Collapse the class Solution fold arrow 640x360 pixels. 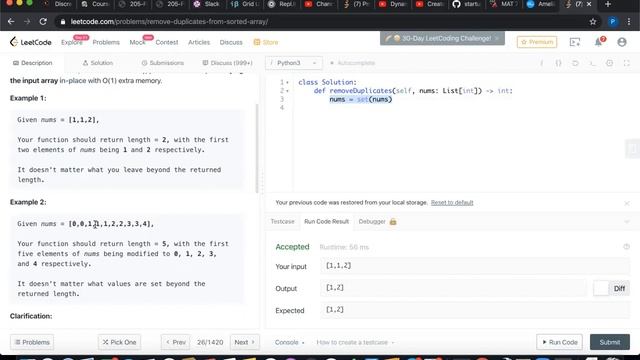[x=287, y=82]
